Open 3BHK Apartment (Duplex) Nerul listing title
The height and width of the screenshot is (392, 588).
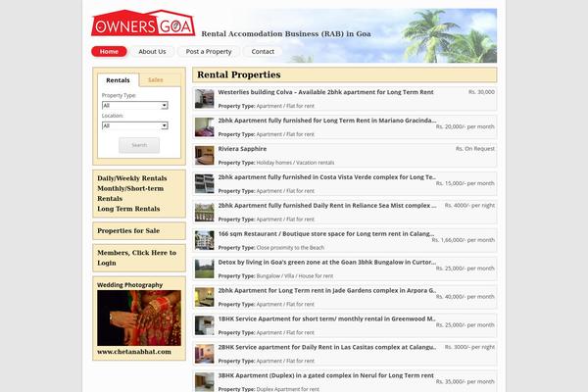click(x=326, y=375)
